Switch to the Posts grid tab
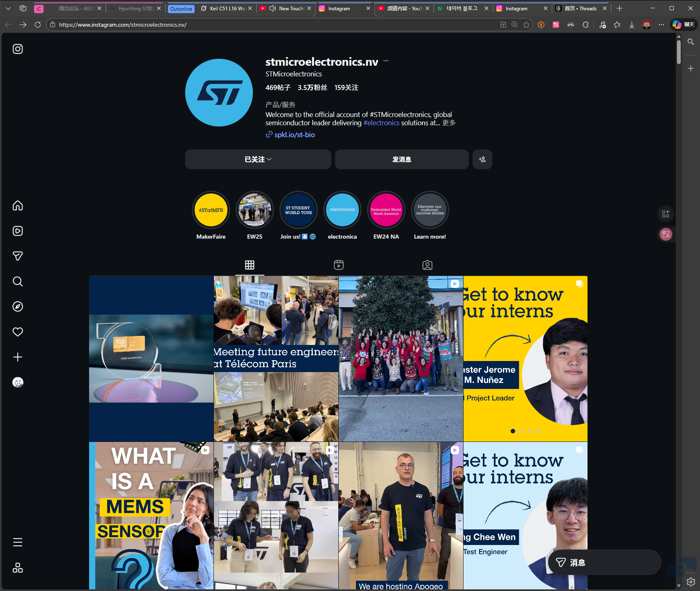 (250, 265)
